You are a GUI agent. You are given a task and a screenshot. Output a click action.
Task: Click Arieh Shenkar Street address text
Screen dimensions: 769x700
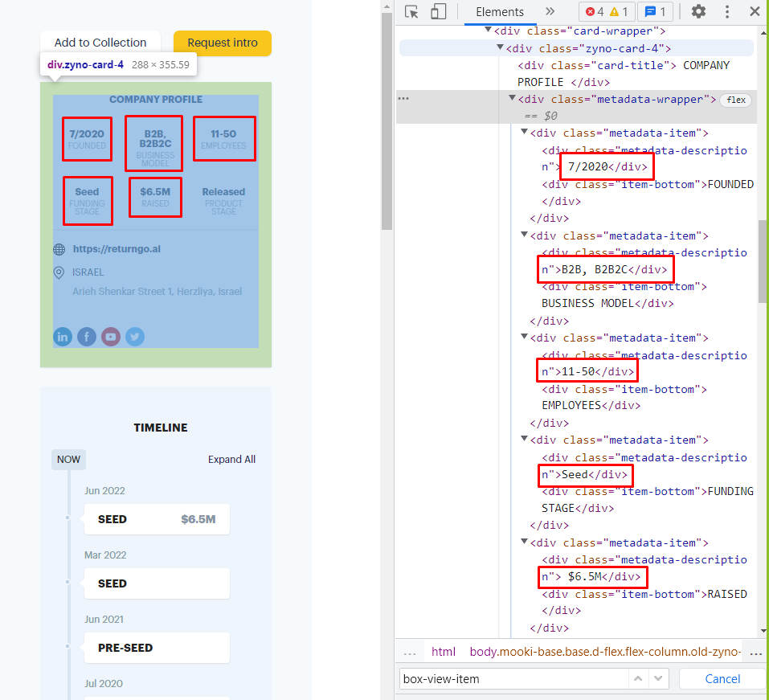pos(157,292)
